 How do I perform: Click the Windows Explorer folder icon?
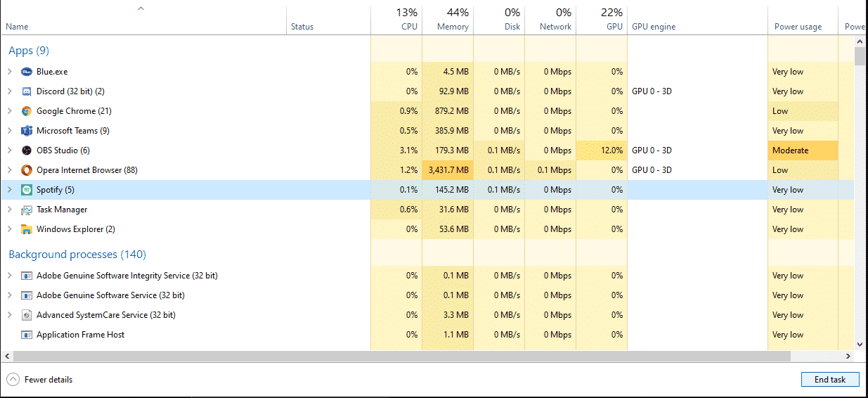(x=27, y=229)
